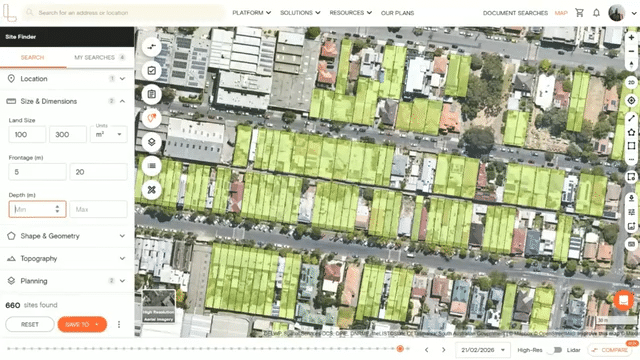Go to next imagery date

[x=443, y=350]
